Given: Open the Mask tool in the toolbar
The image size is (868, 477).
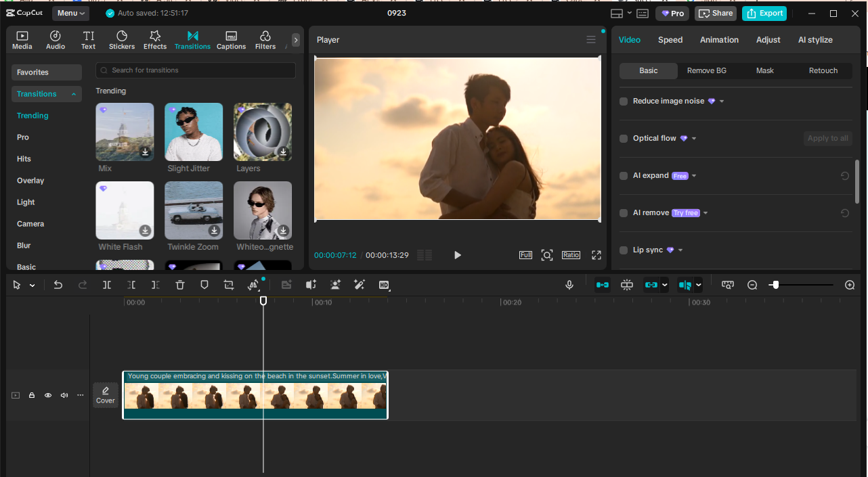Looking at the screenshot, I should [x=204, y=285].
